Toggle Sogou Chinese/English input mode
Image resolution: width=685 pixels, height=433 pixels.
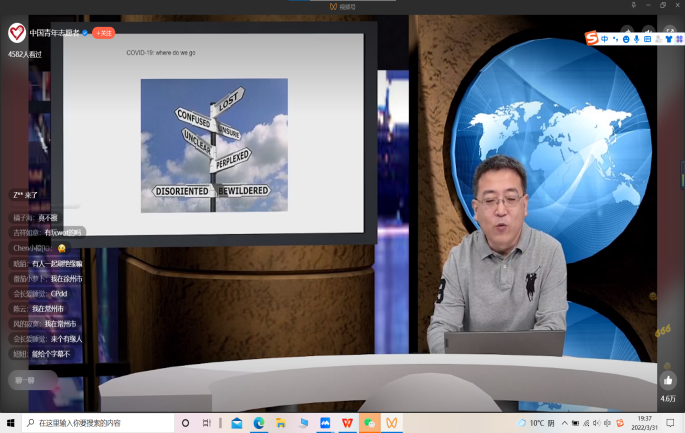pos(604,39)
